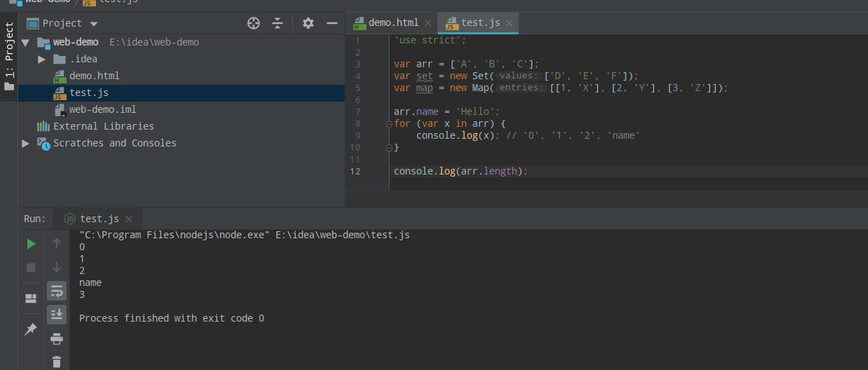
Task: Switch to test.js editor tab
Action: coord(481,22)
